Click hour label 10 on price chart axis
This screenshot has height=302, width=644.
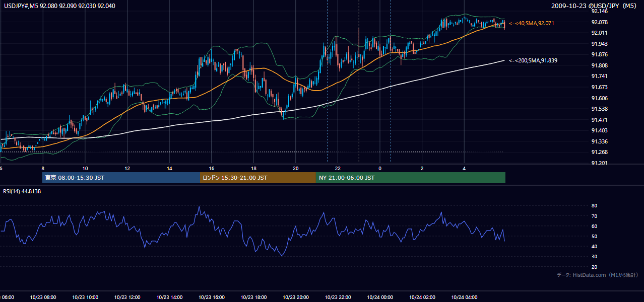pyautogui.click(x=85, y=168)
